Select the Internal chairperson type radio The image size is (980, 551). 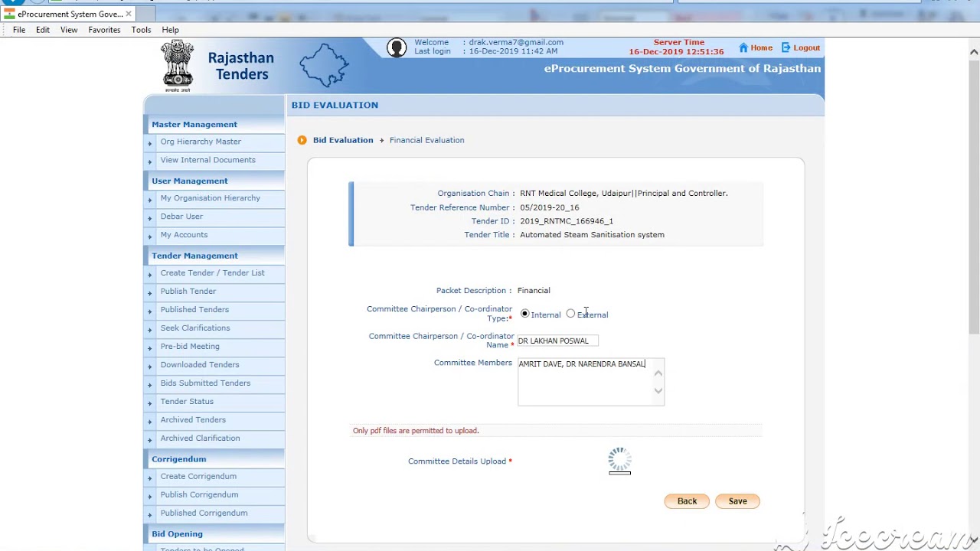pos(524,314)
